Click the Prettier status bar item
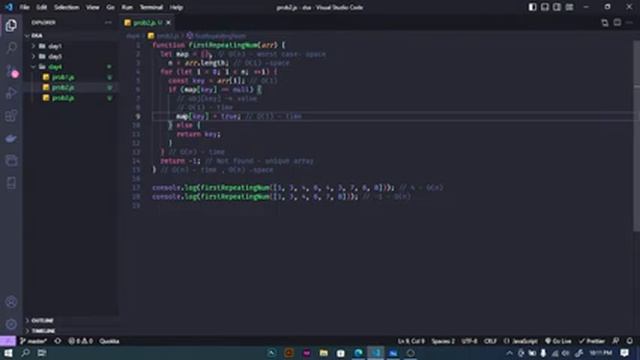640x360 pixels. pyautogui.click(x=592, y=341)
